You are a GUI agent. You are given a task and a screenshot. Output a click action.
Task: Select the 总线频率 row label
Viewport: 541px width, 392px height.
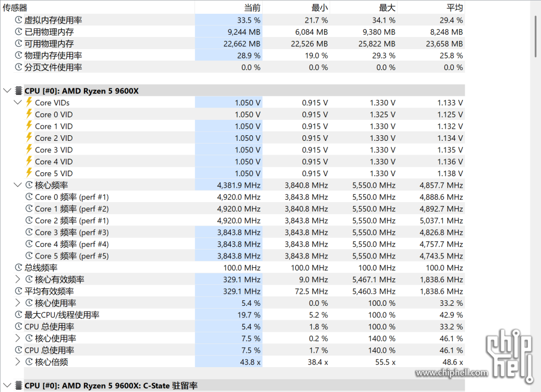[41, 267]
